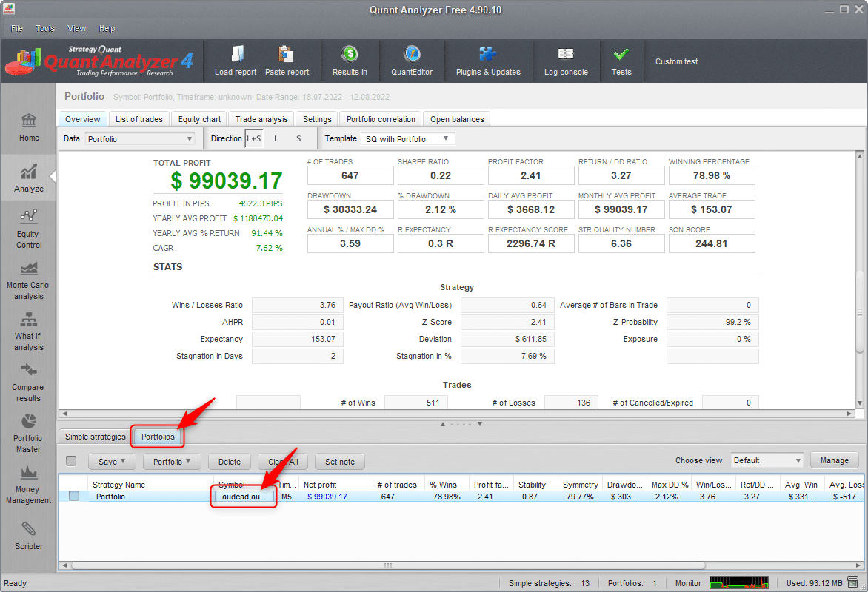The height and width of the screenshot is (592, 868).
Task: Show the Log console
Action: (x=566, y=61)
